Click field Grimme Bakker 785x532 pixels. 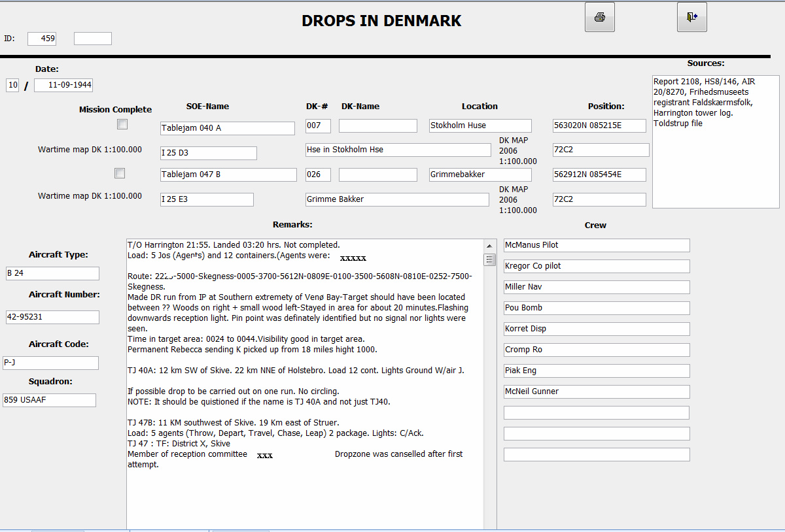397,199
